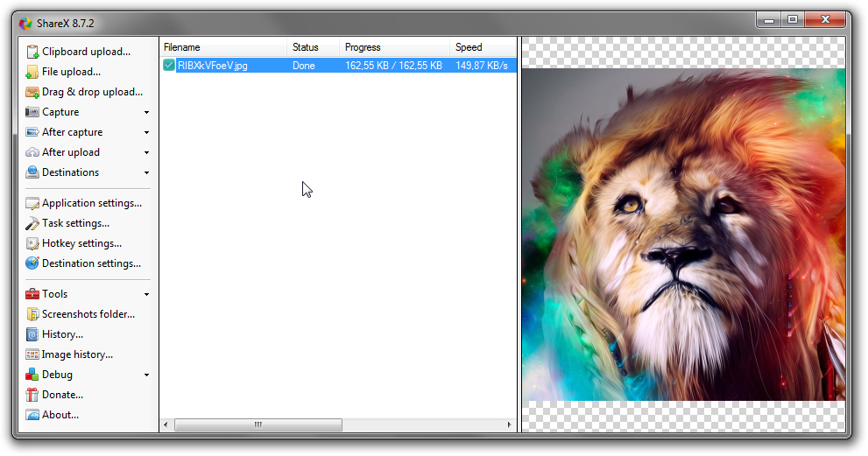
Task: Open the About dialog
Action: click(x=60, y=415)
